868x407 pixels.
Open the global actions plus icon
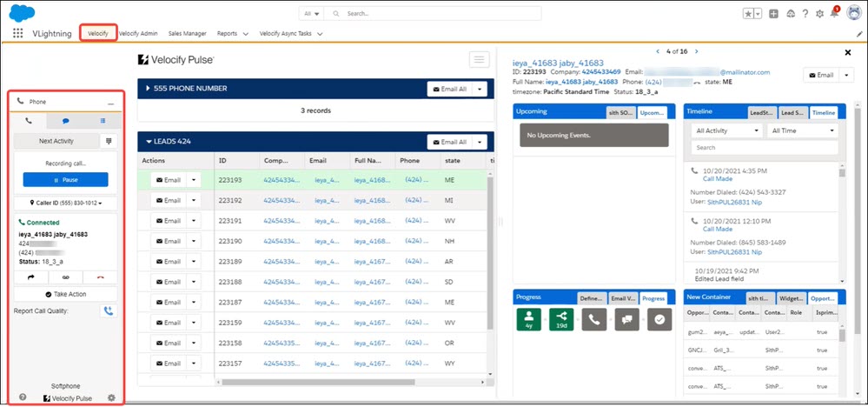click(774, 14)
